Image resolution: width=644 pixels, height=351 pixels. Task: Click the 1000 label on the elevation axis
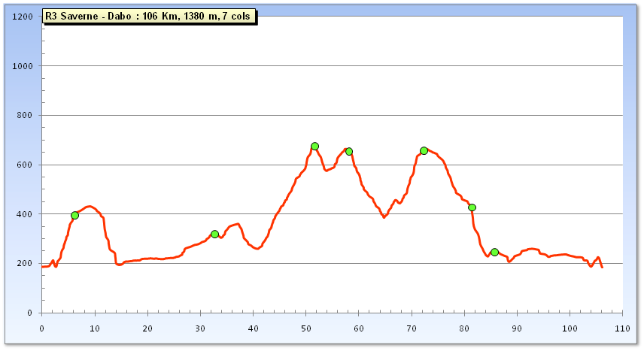tap(23, 66)
